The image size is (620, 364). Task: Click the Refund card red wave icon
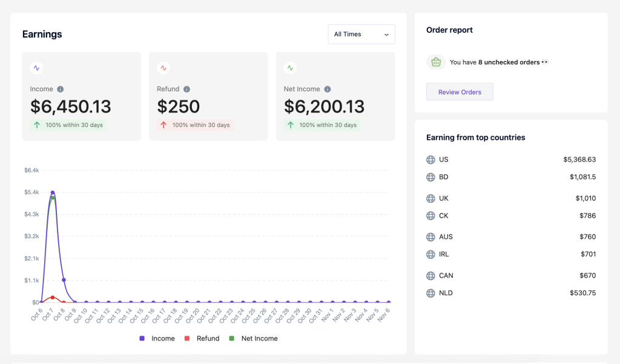pos(163,68)
